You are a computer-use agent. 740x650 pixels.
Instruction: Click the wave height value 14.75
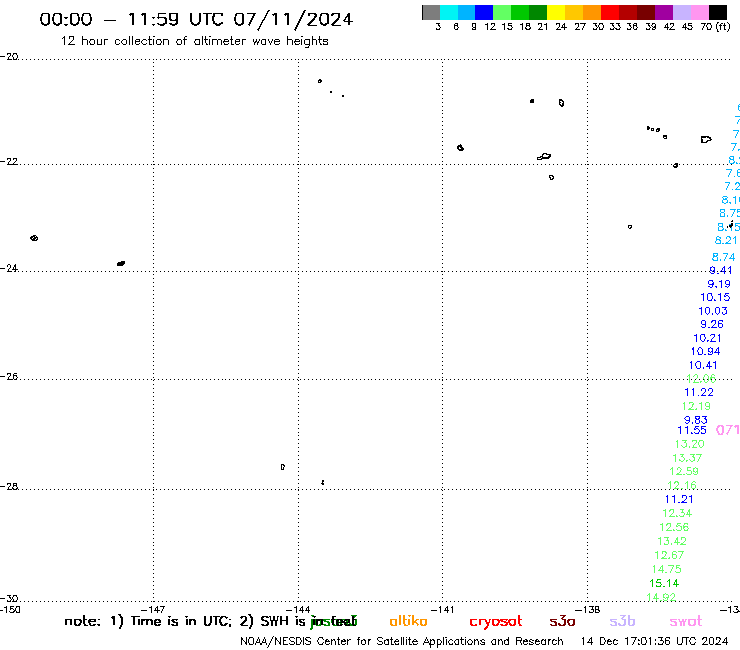(x=667, y=569)
